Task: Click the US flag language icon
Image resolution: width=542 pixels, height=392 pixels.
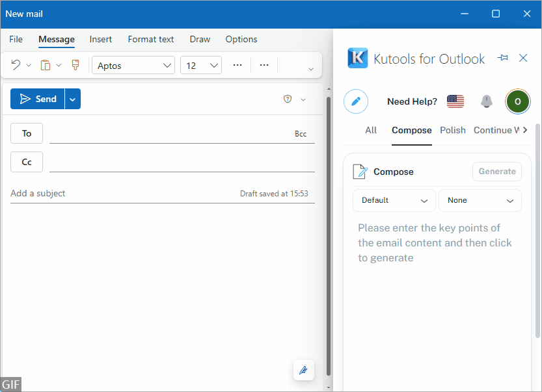Action: click(x=455, y=101)
